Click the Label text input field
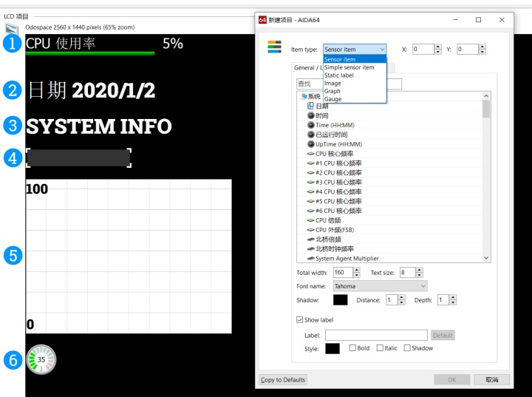 coord(376,335)
